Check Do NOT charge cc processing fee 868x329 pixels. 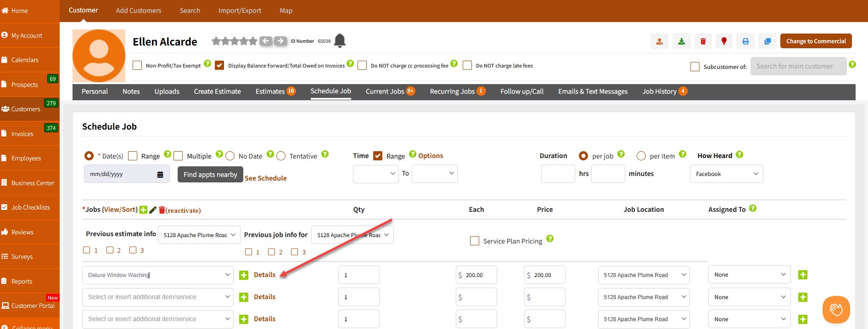pos(362,65)
